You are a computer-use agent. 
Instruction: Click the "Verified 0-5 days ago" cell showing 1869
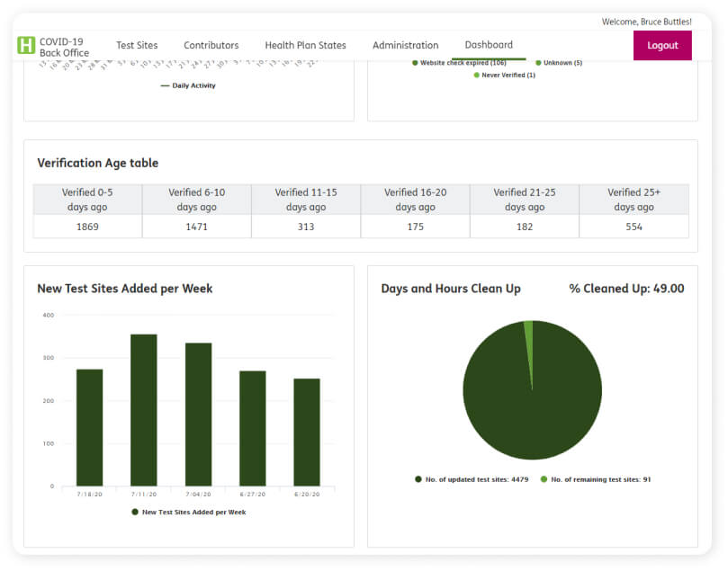pyautogui.click(x=86, y=227)
